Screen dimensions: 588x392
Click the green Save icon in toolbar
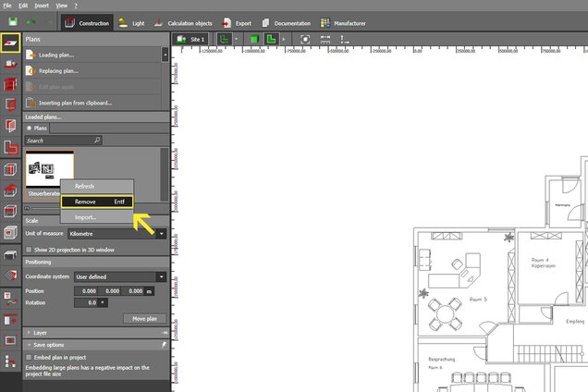11,21
